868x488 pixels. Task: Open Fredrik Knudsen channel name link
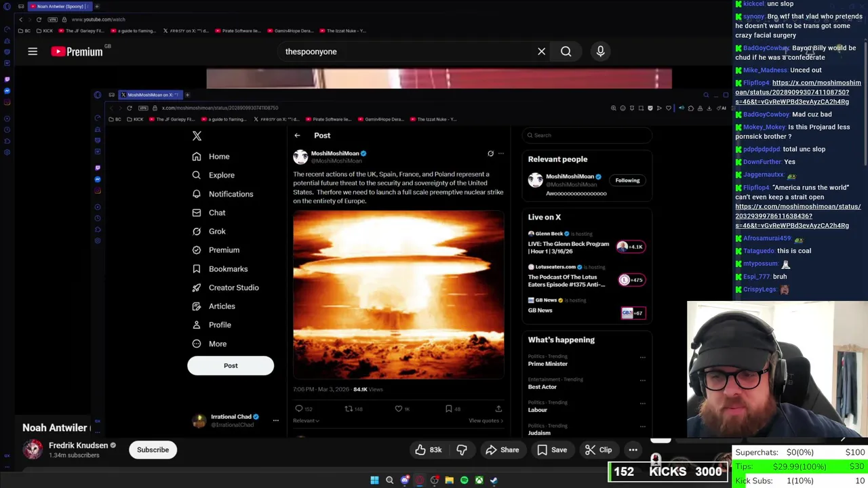[x=78, y=445]
